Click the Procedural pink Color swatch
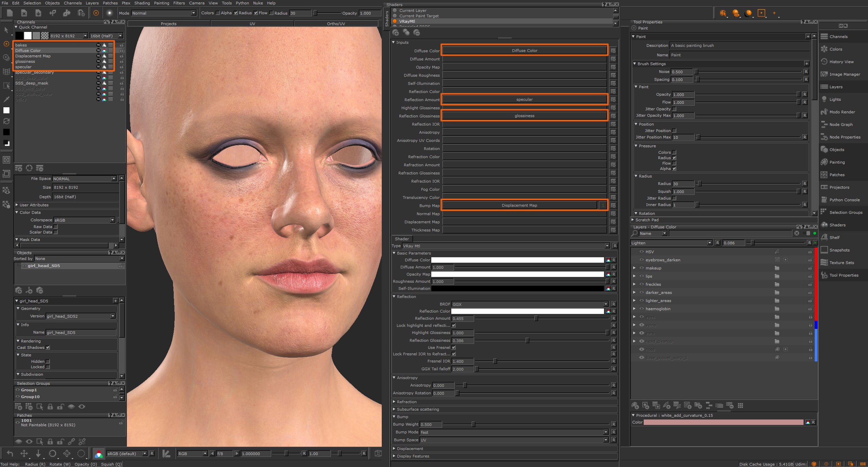Viewport: 868px width, 467px height. 723,422
